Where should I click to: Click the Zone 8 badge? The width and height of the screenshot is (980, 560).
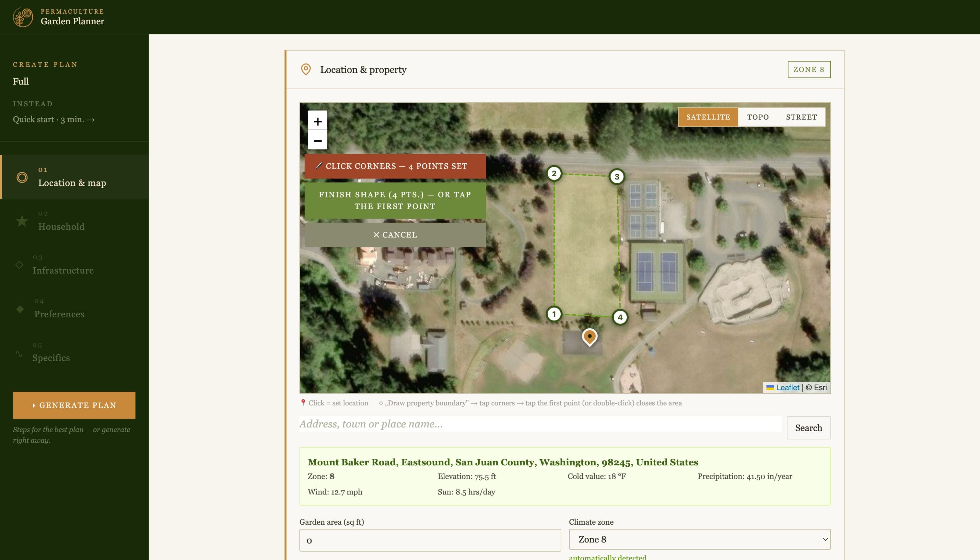(x=809, y=69)
